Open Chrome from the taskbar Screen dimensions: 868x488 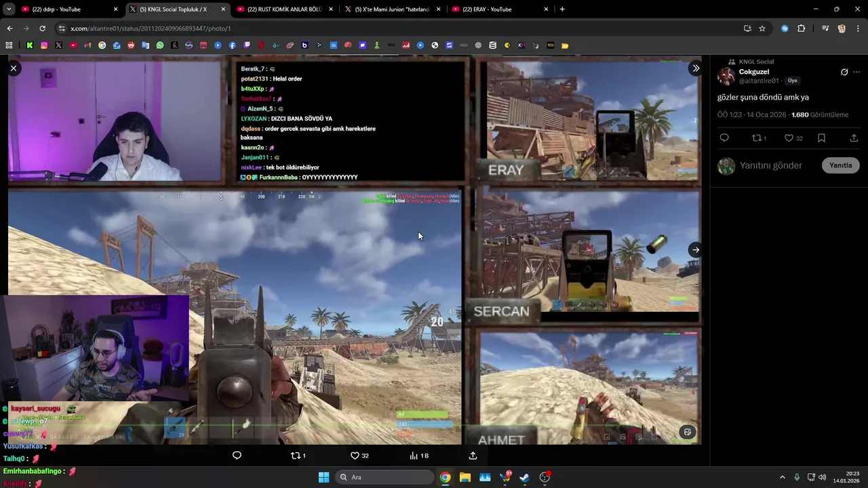(x=445, y=477)
